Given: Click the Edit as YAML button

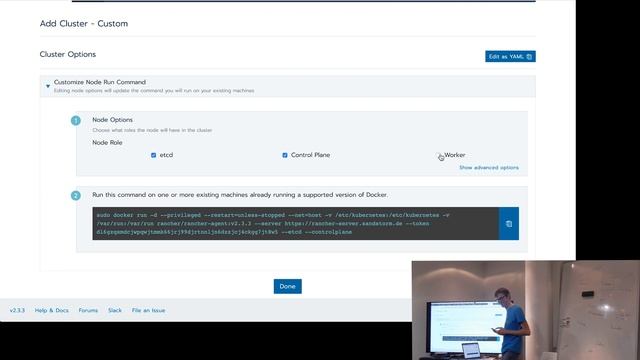Looking at the screenshot, I should (x=510, y=56).
